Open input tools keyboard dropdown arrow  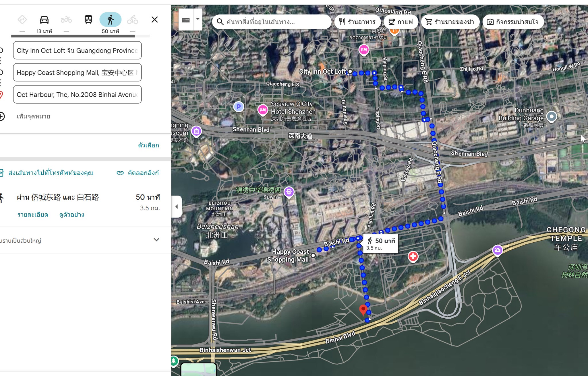pos(198,19)
